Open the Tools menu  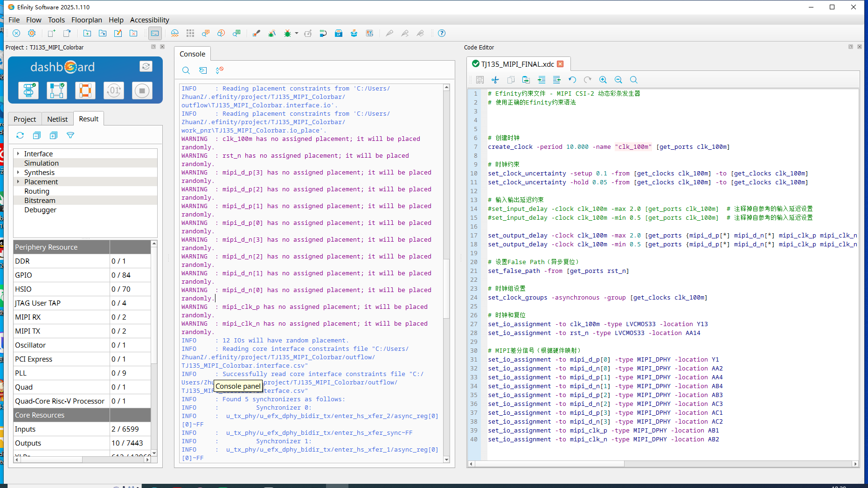(56, 20)
